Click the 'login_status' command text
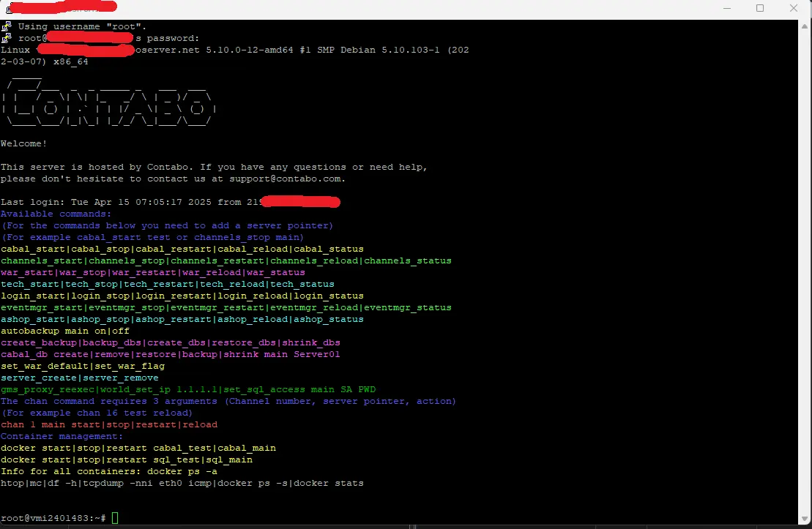This screenshot has height=529, width=812. click(329, 296)
